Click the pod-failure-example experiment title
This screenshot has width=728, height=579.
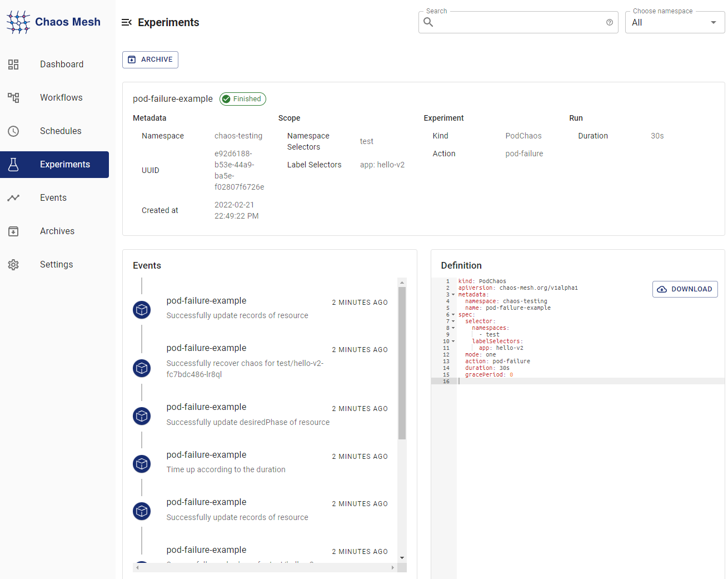(173, 99)
